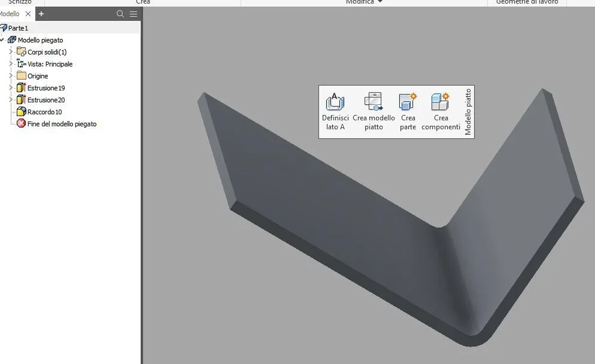Click the Origine folder icon

pos(22,75)
